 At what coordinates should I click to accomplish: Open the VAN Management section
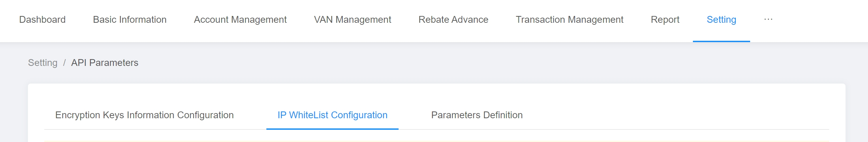coord(352,19)
